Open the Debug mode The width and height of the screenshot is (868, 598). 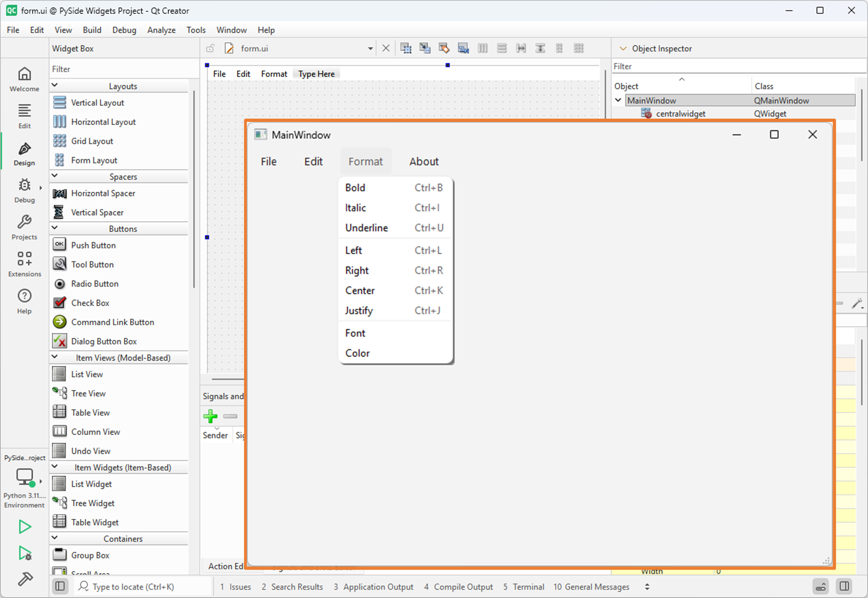tap(25, 190)
